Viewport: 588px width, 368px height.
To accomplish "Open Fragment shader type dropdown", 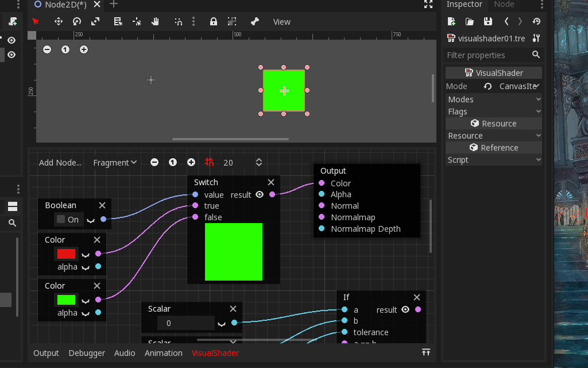I will click(x=115, y=163).
